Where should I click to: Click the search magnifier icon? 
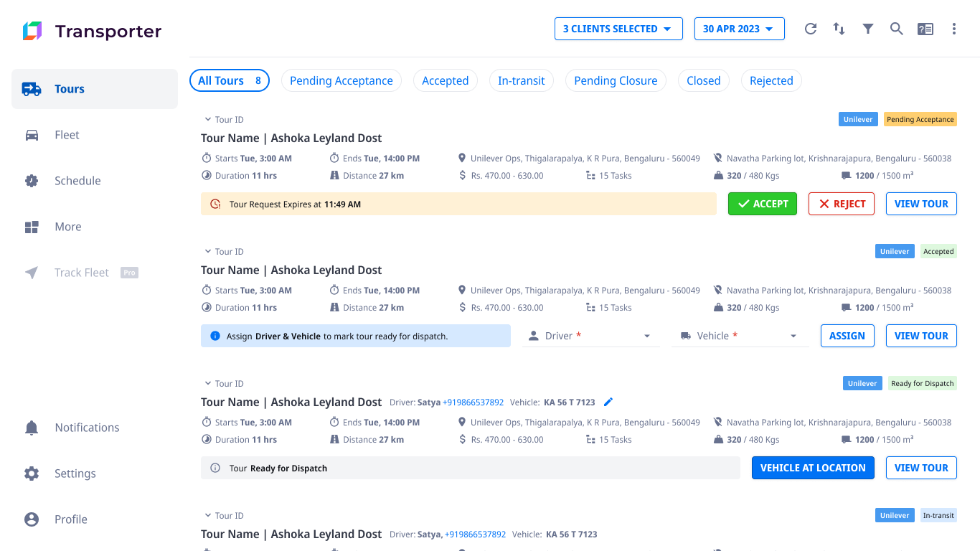(x=896, y=29)
